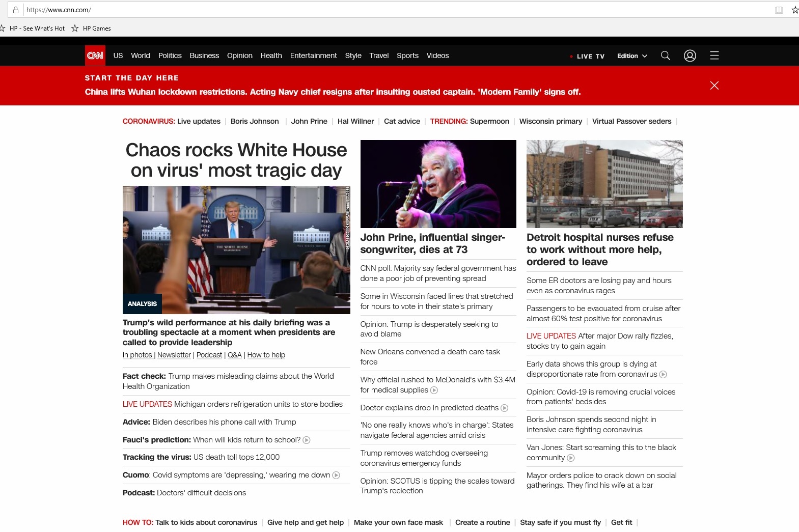
Task: Open the Business section
Action: pos(204,55)
